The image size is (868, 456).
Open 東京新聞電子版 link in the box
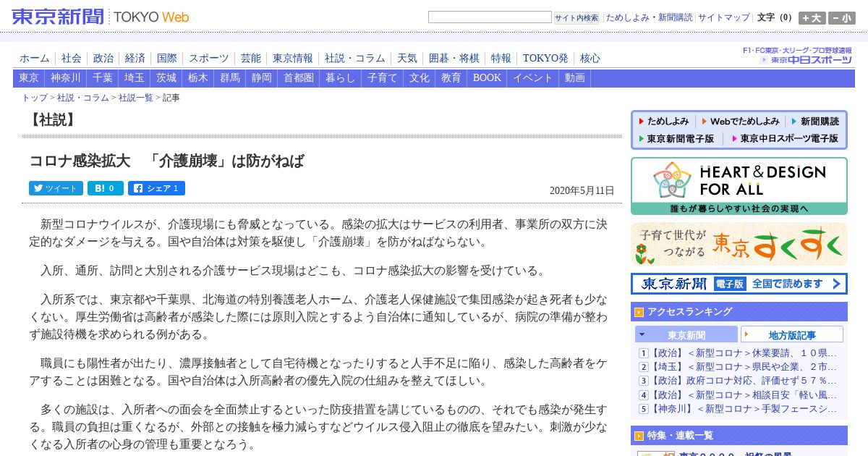click(x=676, y=138)
